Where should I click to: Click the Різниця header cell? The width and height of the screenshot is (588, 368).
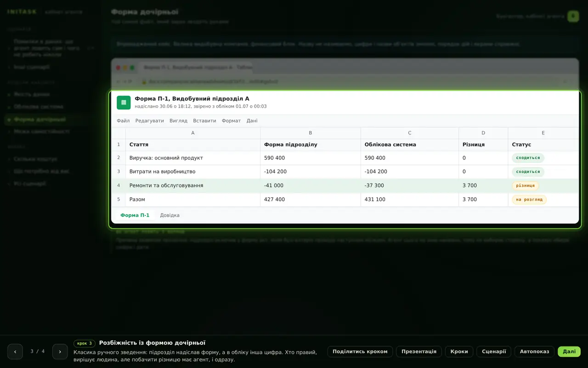[x=483, y=144]
